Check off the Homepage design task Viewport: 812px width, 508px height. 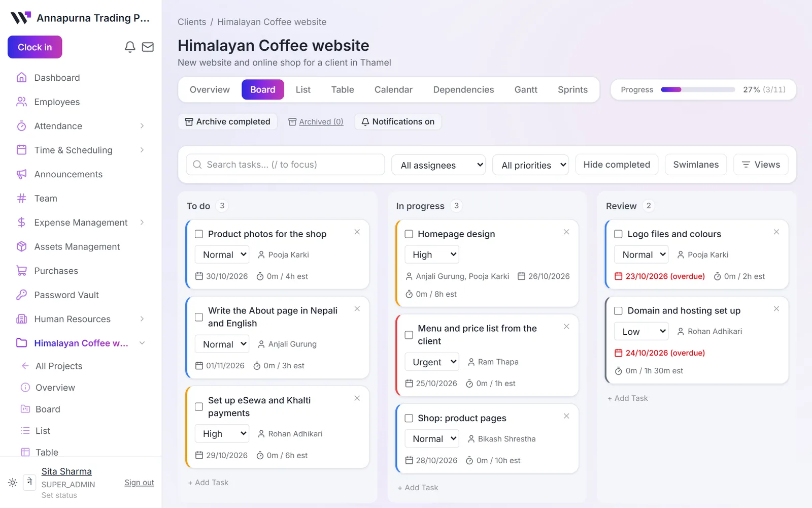click(409, 234)
